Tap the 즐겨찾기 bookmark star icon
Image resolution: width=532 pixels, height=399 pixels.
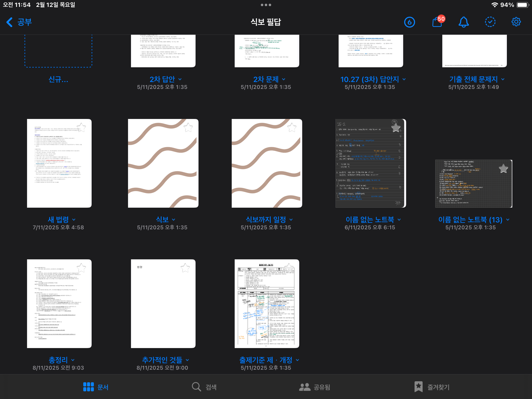[418, 387]
